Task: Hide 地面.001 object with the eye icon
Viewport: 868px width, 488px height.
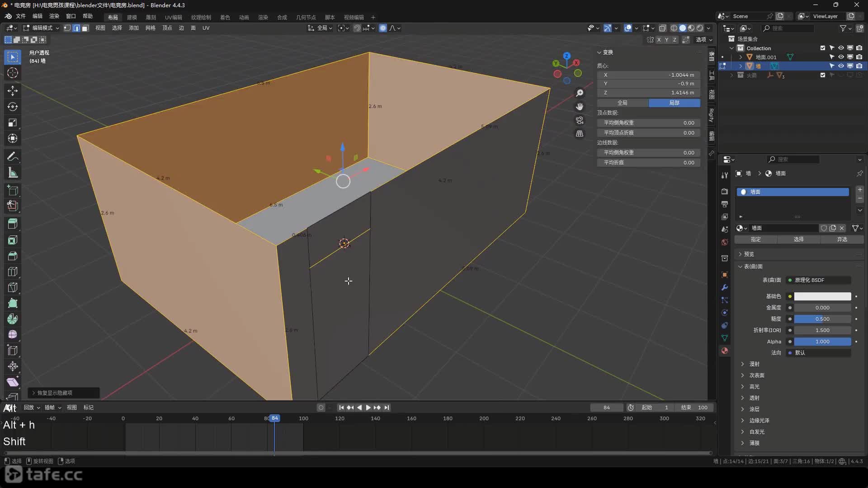Action: coord(841,57)
